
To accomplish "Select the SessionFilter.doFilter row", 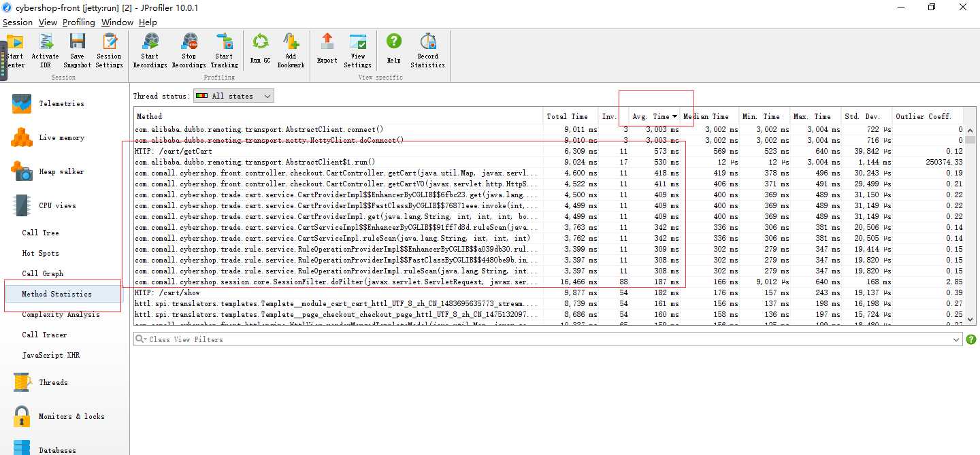I will 549,282.
